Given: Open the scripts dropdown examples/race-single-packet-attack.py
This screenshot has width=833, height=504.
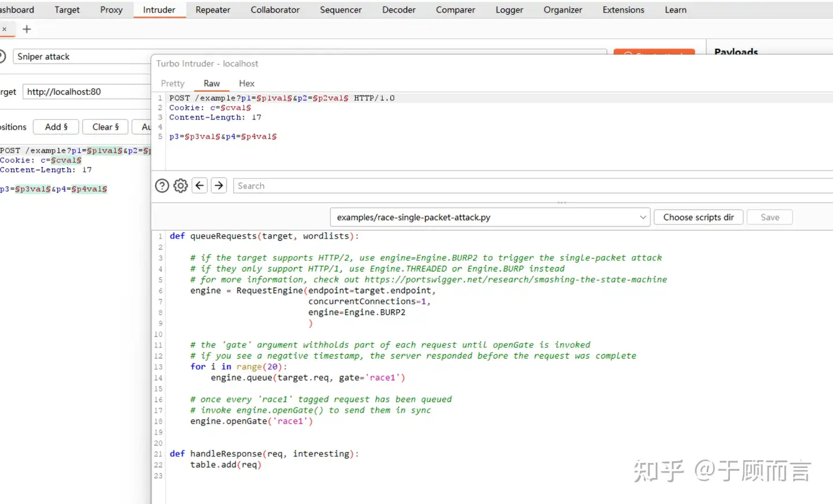Looking at the screenshot, I should click(490, 217).
